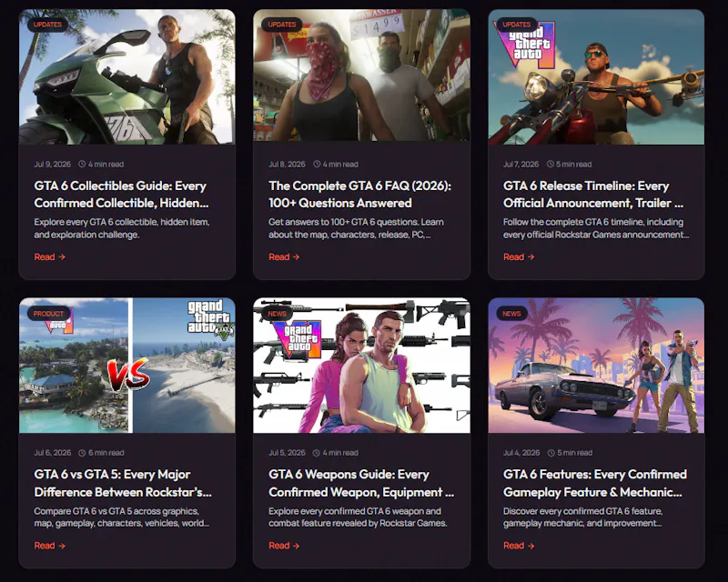The height and width of the screenshot is (582, 728).
Task: Click clock icon next to Jul 4, 2026
Action: click(551, 453)
